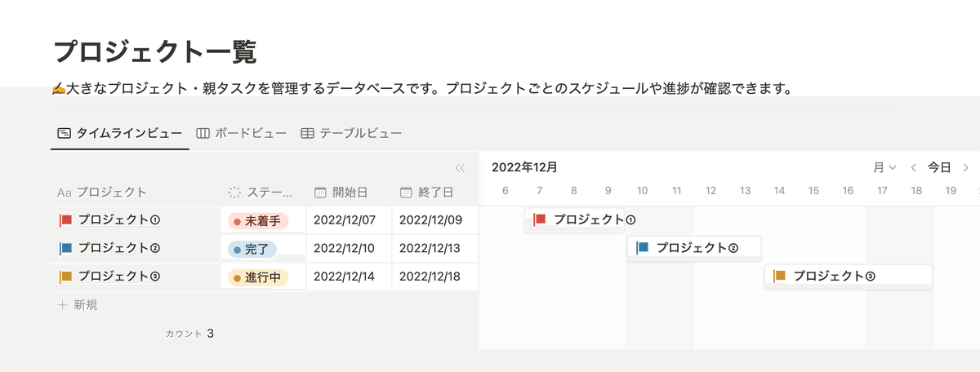
Task: Open the 進行中 status tag for プロジェクト③
Action: (256, 277)
